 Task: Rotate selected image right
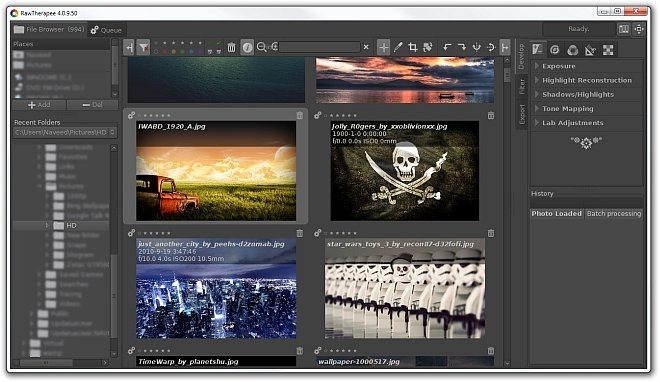(462, 47)
